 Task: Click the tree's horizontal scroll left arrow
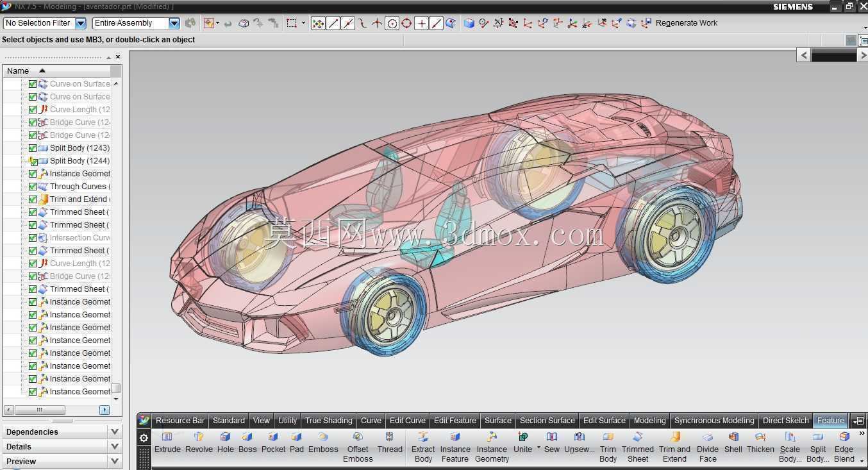(x=8, y=410)
